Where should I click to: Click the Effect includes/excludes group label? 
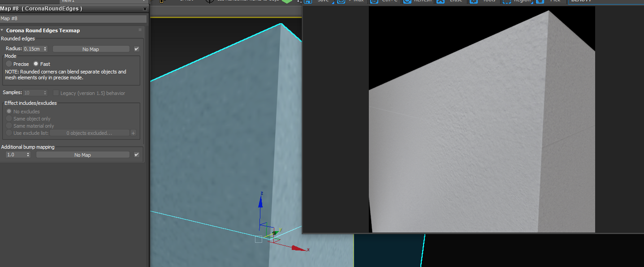point(30,103)
